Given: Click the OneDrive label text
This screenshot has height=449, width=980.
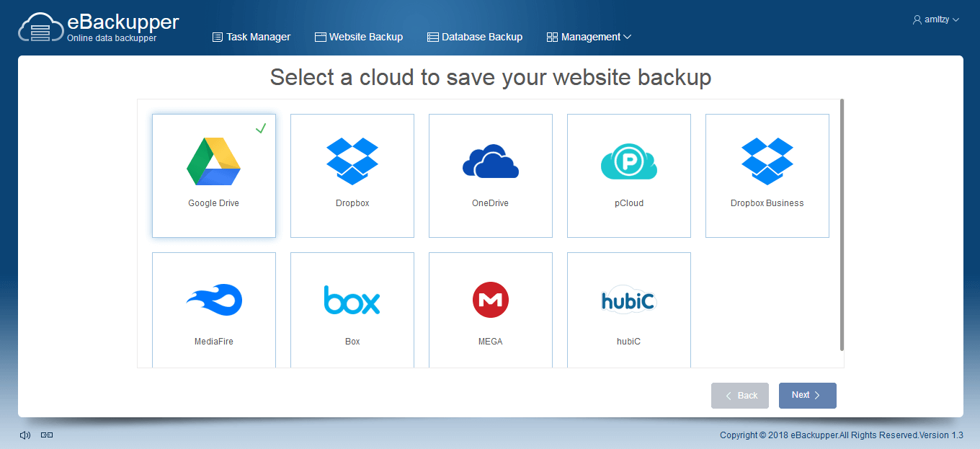Looking at the screenshot, I should [491, 203].
